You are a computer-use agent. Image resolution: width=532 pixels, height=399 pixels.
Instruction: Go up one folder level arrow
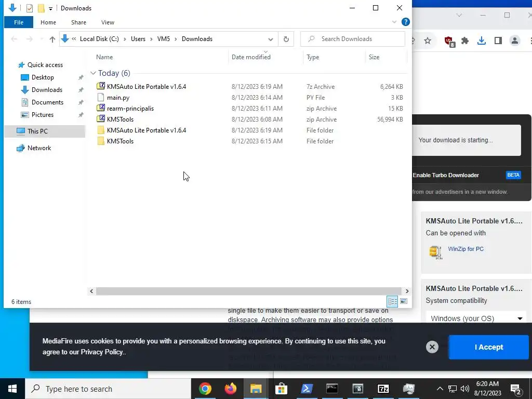pyautogui.click(x=52, y=39)
